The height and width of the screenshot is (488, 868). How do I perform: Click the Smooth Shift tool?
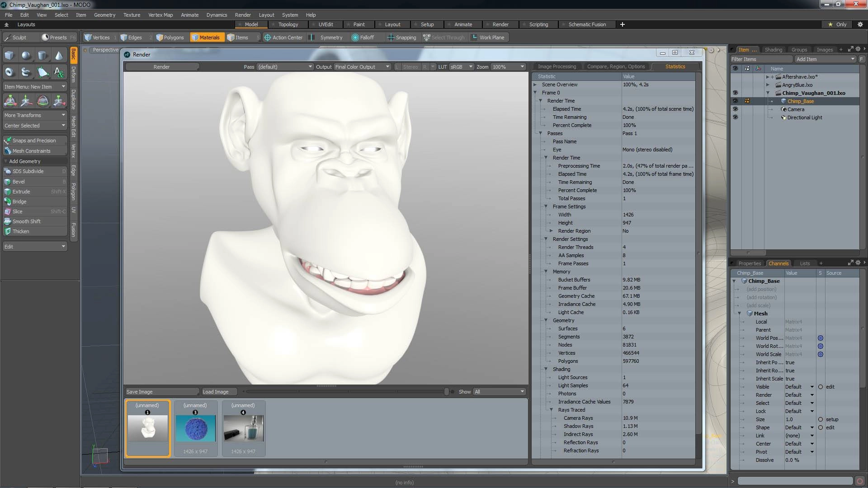(x=35, y=221)
